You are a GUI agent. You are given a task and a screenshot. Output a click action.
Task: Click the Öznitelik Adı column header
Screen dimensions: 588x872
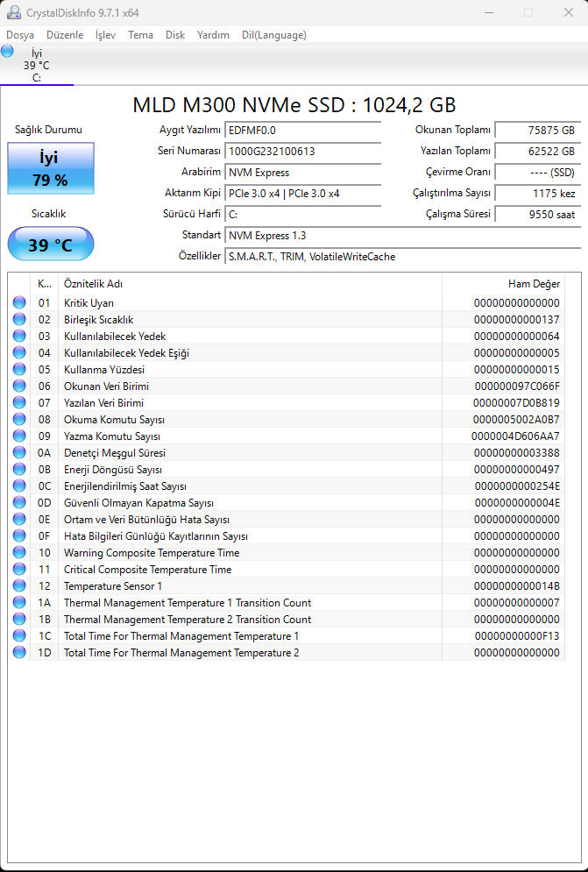click(250, 284)
